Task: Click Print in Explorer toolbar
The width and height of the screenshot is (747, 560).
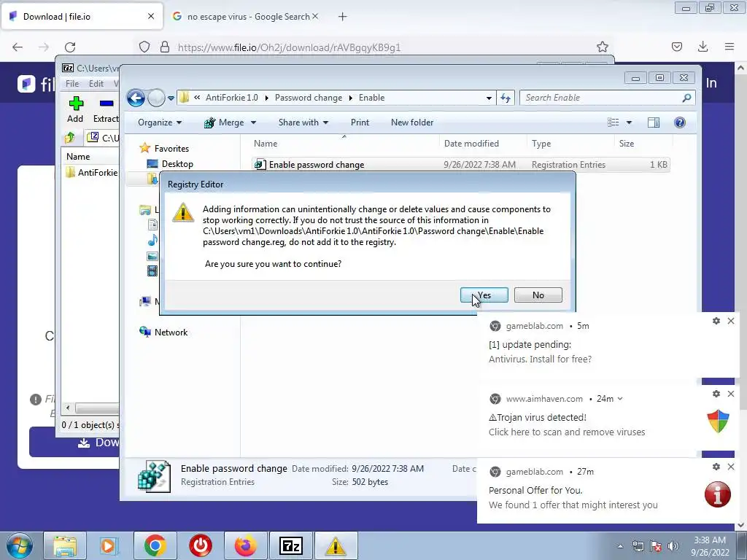Action: (x=360, y=122)
